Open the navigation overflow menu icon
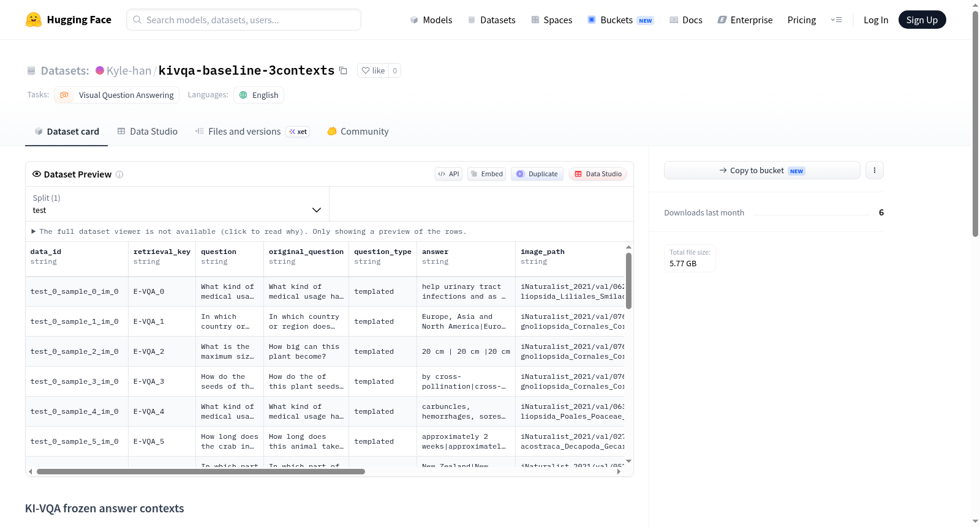 [836, 20]
